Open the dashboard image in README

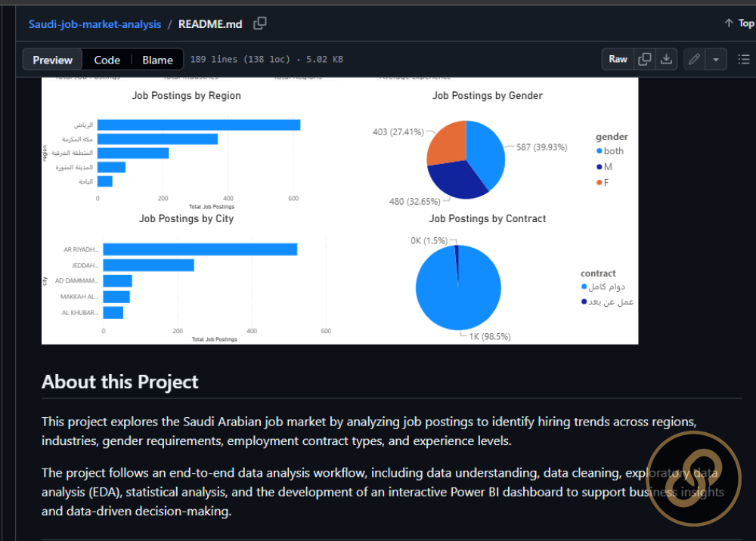click(340, 211)
